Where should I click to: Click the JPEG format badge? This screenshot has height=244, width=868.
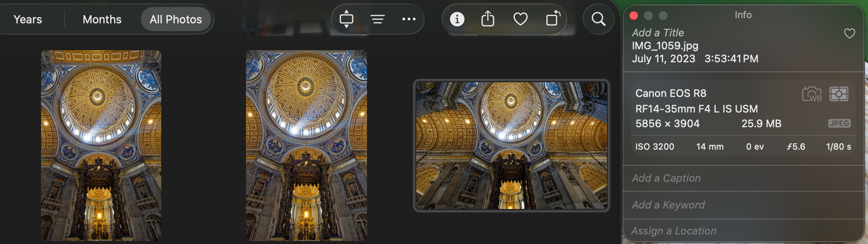tap(839, 123)
